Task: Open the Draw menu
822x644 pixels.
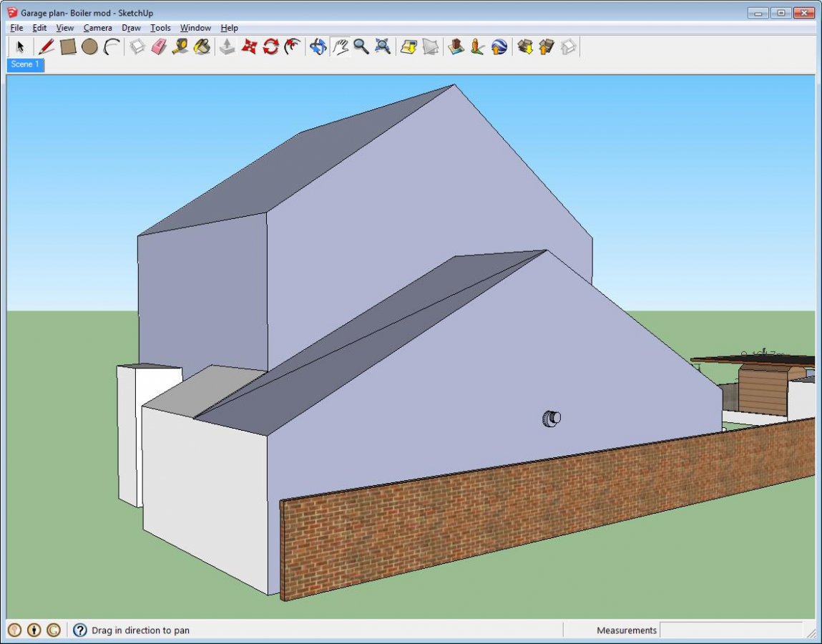Action: [131, 28]
